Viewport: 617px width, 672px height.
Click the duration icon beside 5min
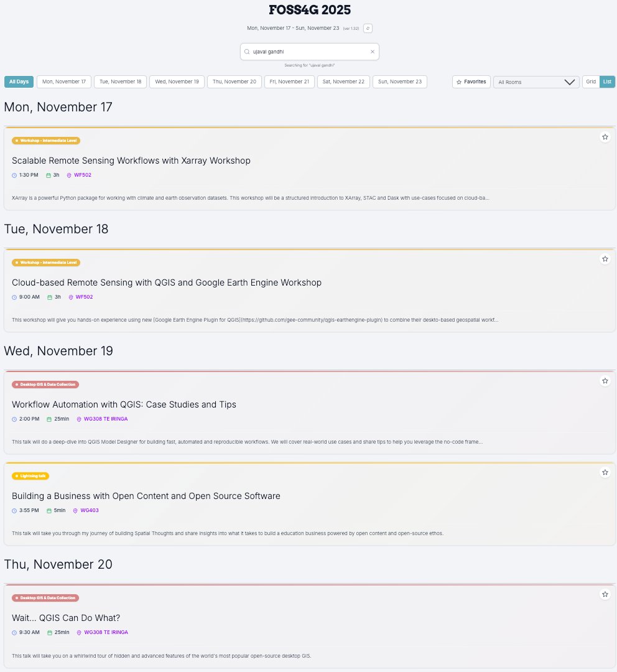click(x=49, y=511)
